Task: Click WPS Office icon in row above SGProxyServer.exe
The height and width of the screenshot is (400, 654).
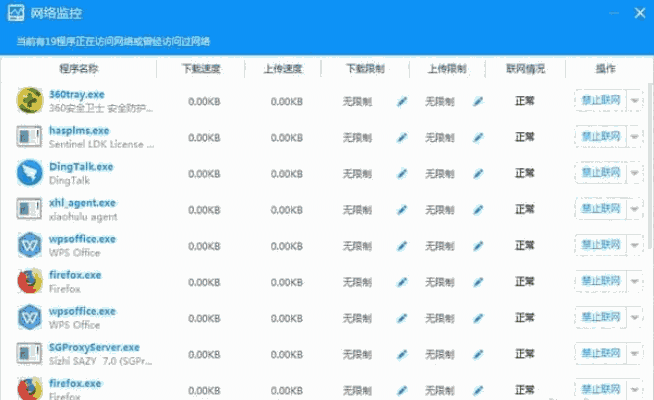Action: (x=30, y=317)
